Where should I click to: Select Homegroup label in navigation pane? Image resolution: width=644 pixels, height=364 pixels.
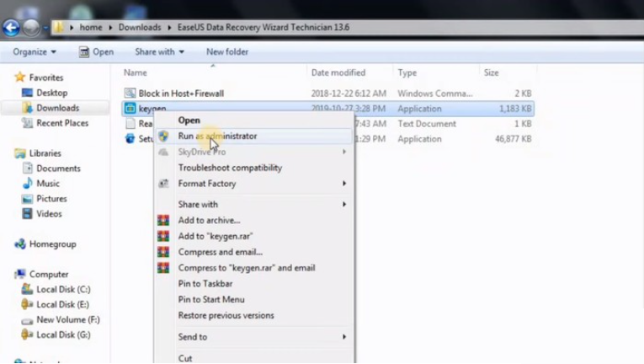coord(52,244)
